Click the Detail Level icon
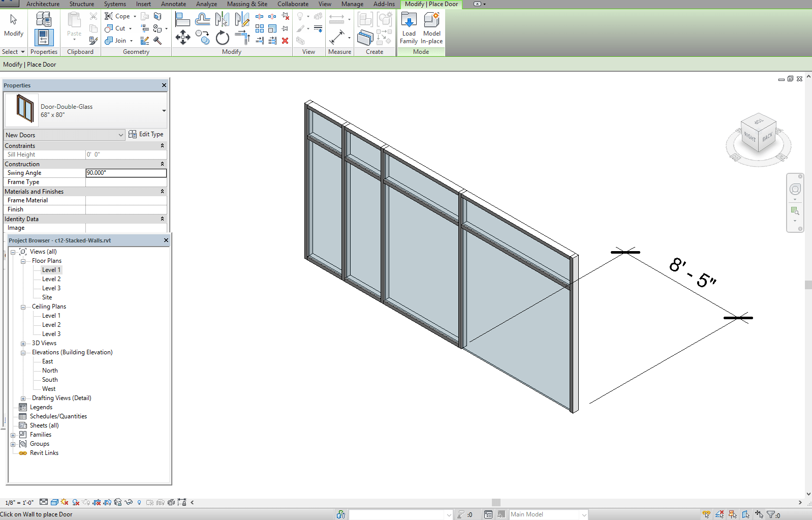The width and height of the screenshot is (812, 520). [x=44, y=502]
